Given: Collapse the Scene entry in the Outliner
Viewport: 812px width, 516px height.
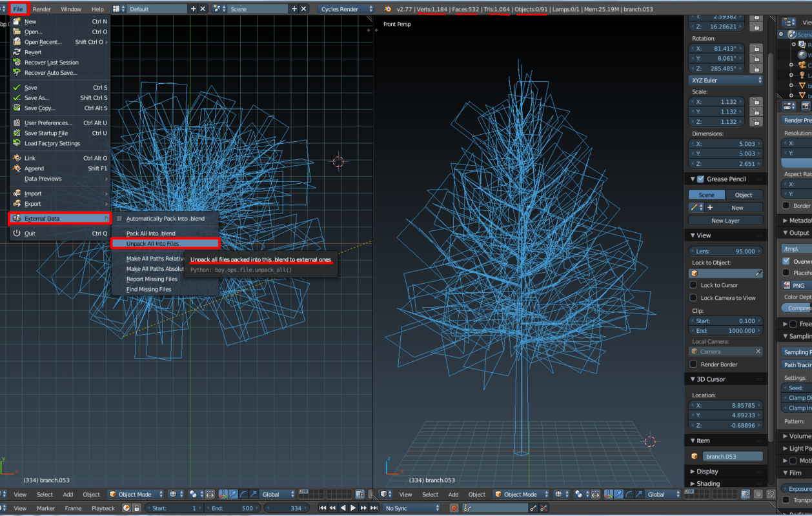Looking at the screenshot, I should pos(781,34).
